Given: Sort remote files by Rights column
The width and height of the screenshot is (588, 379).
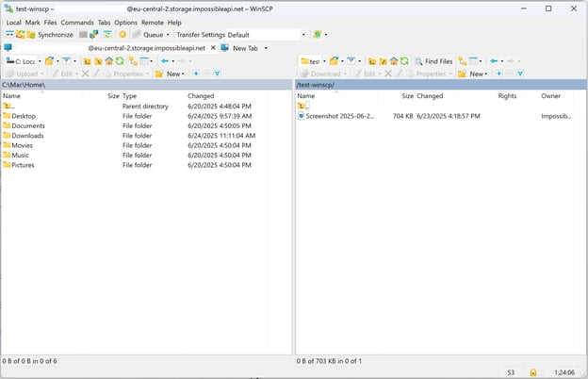Looking at the screenshot, I should (507, 96).
